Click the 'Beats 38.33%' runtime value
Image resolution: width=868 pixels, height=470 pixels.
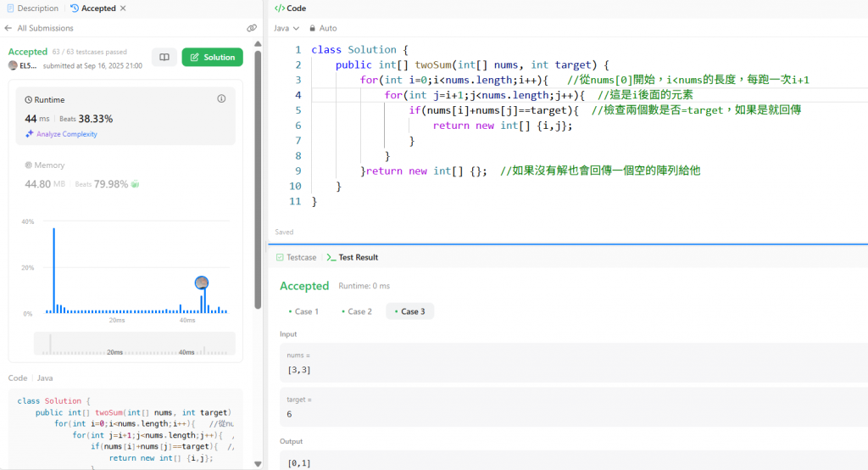86,119
